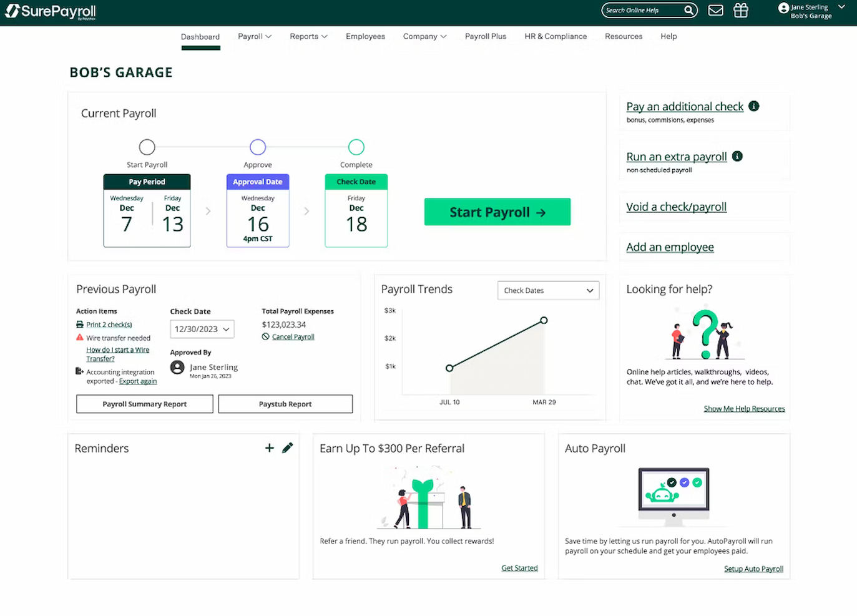
Task: Click the gift rewards icon
Action: (x=740, y=10)
